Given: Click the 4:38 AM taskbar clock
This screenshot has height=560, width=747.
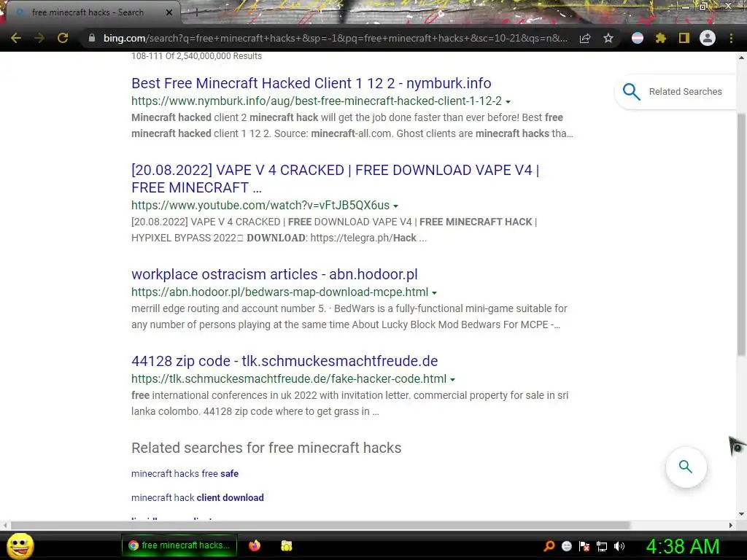Looking at the screenshot, I should (x=683, y=546).
